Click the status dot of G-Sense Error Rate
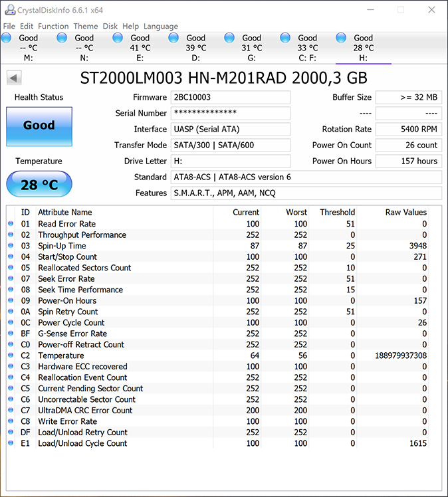Viewport: 448px width, 497px height. [11, 334]
